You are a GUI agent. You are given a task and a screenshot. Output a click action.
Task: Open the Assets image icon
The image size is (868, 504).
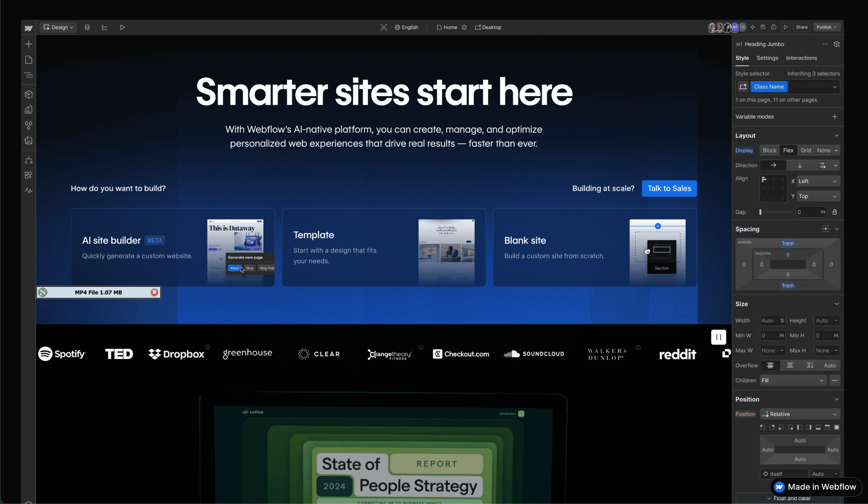(x=28, y=140)
